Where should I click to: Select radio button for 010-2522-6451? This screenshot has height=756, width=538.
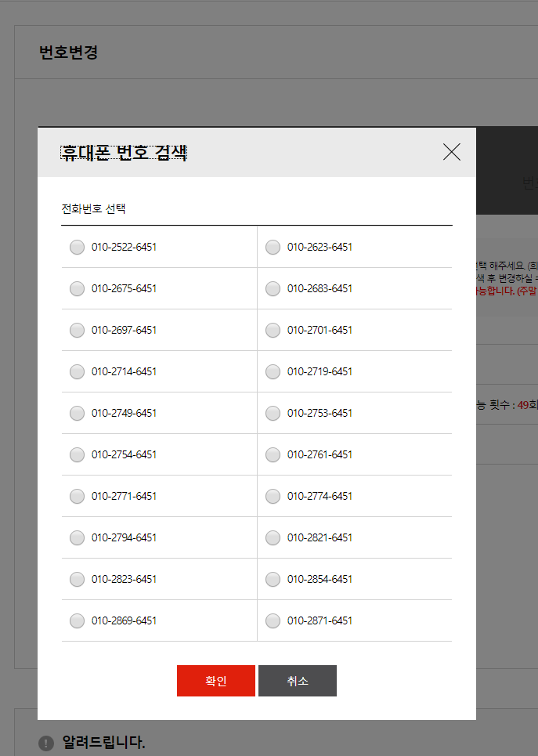point(78,248)
